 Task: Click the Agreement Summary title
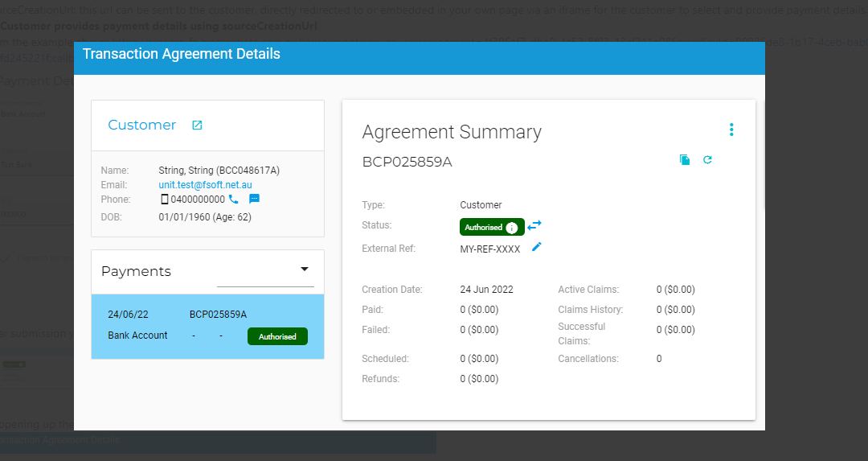click(452, 132)
